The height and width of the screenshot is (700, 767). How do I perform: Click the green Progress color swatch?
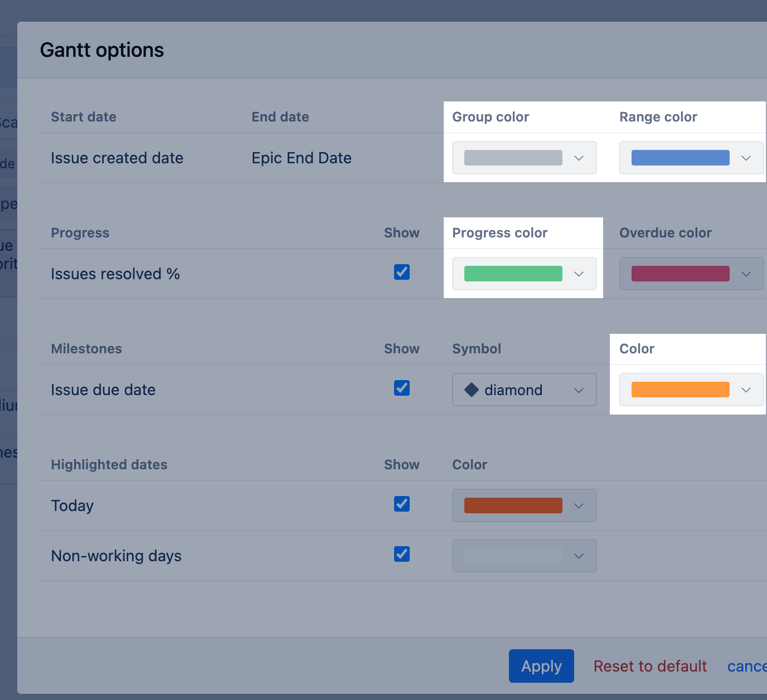point(513,274)
